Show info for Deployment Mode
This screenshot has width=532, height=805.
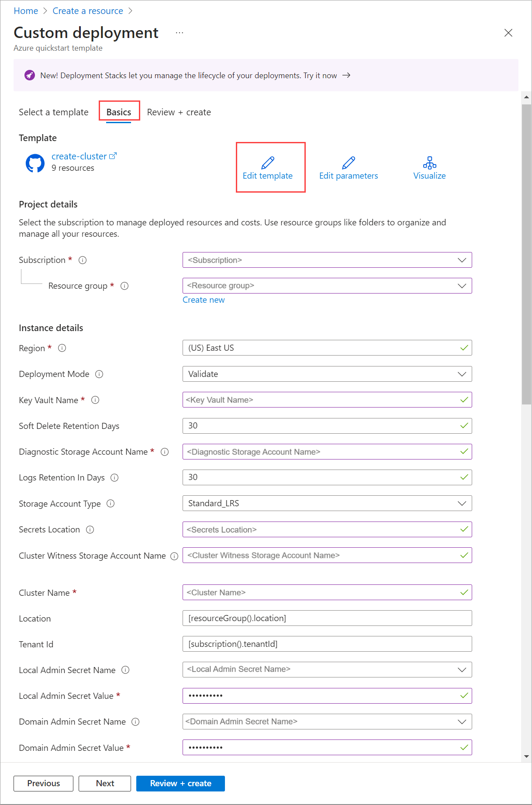(99, 374)
